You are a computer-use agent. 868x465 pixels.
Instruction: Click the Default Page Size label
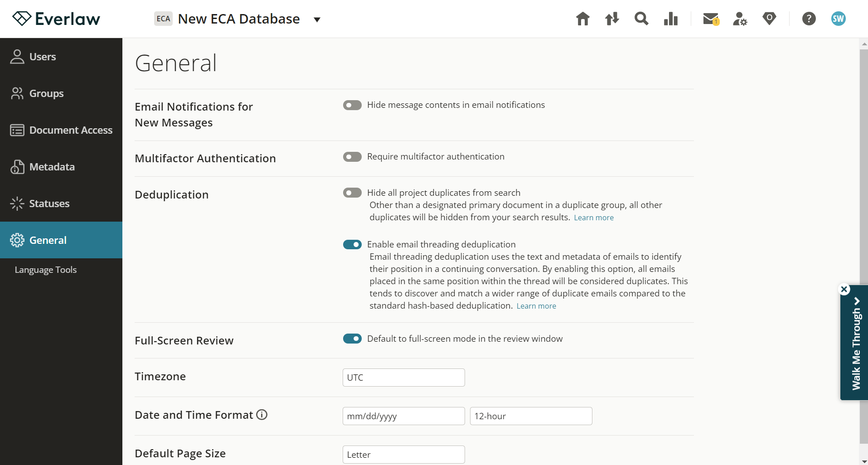(x=180, y=453)
